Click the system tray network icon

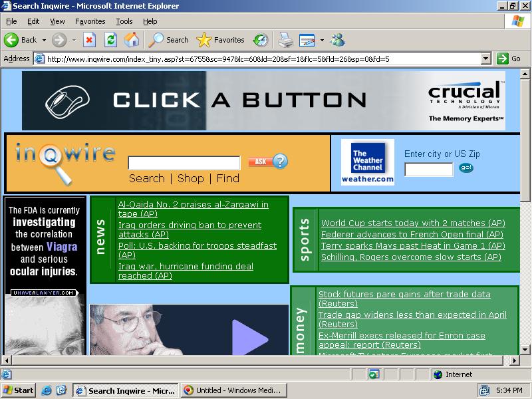coord(485,390)
